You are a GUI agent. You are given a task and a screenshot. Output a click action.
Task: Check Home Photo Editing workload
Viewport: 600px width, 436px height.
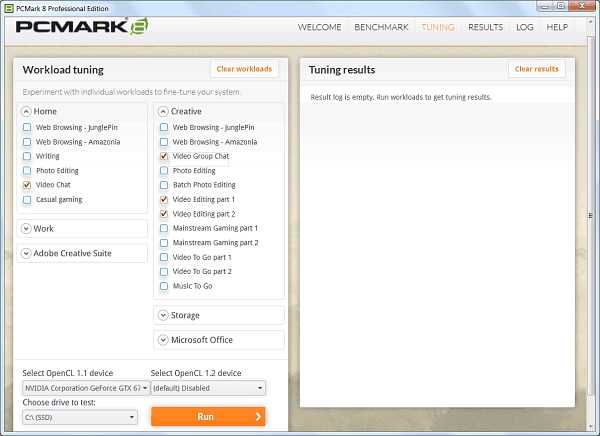pyautogui.click(x=27, y=170)
